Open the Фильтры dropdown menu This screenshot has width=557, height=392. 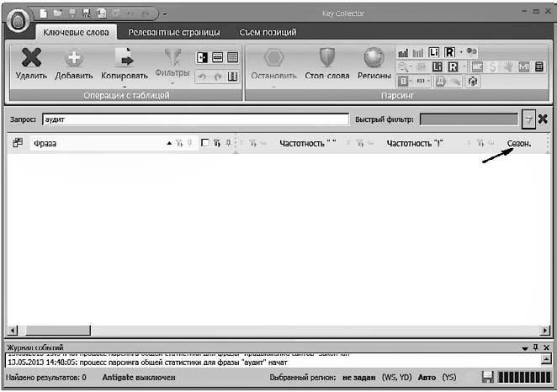pyautogui.click(x=172, y=82)
